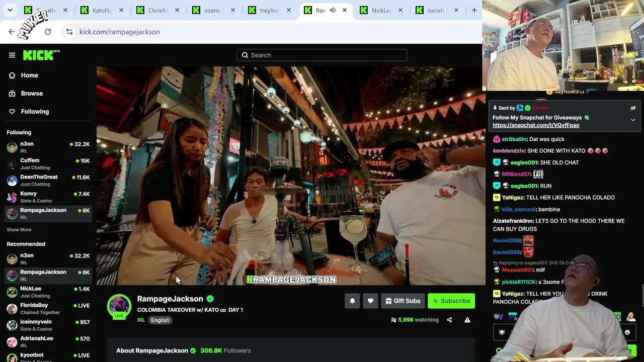Switch to the ozemi browser tab

coord(213,10)
